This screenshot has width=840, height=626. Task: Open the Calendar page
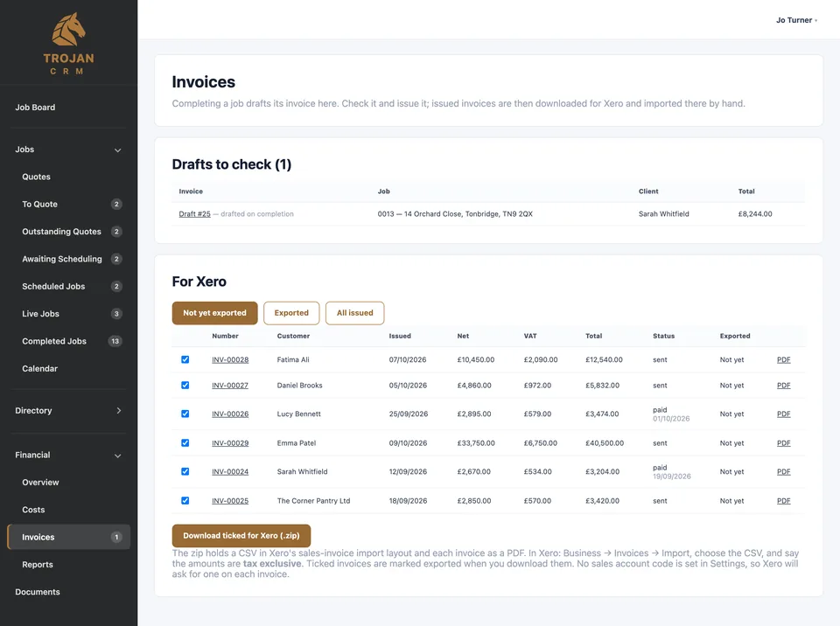coord(39,368)
